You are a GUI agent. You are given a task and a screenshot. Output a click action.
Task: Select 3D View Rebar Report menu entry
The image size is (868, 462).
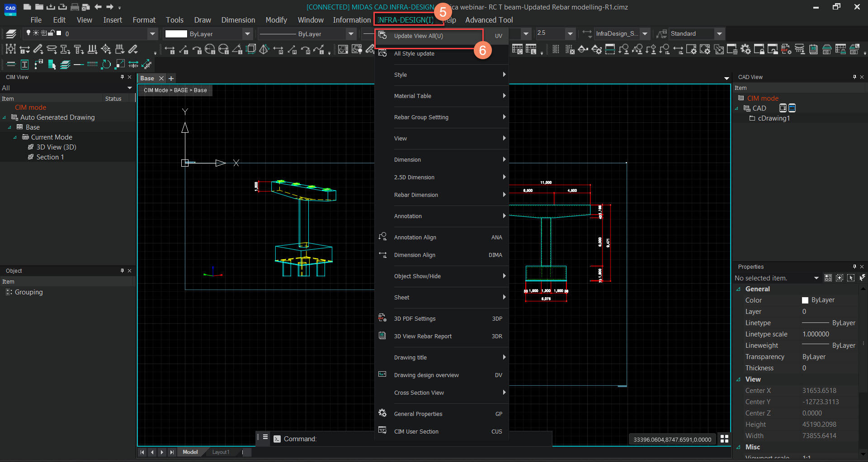[442, 336]
